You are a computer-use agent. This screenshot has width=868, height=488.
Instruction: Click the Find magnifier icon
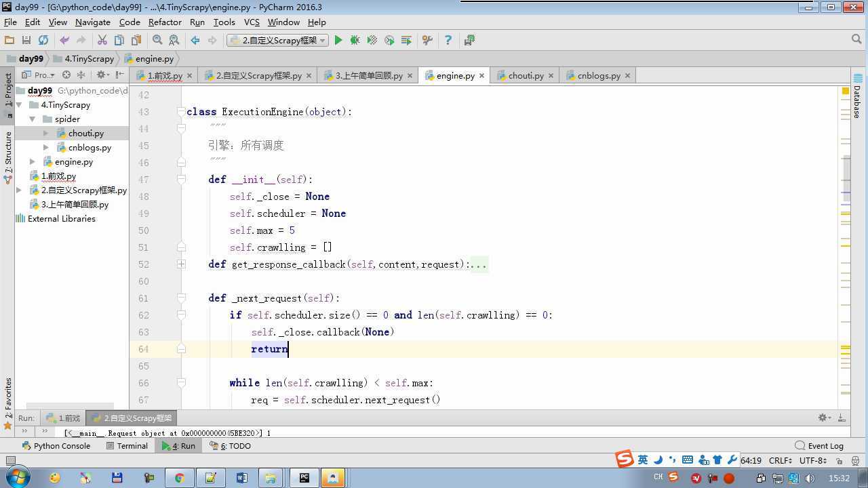[x=157, y=41]
